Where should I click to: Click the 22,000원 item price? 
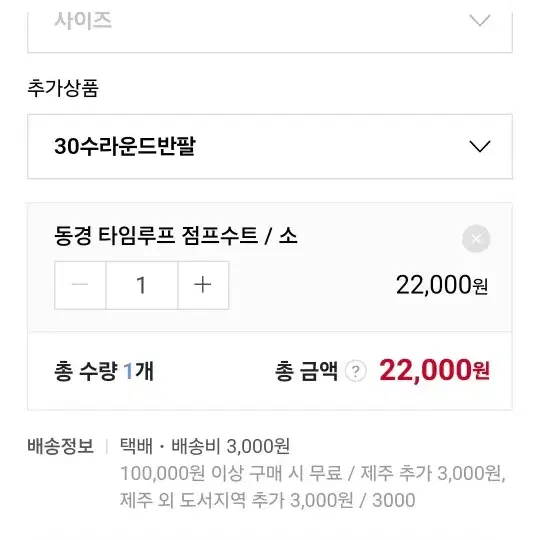(442, 285)
